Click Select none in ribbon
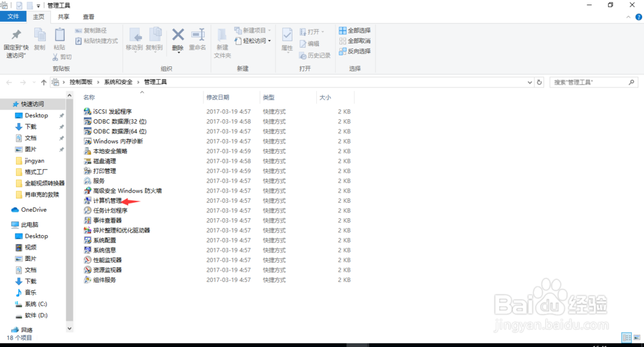This screenshot has width=644, height=347. (x=355, y=41)
